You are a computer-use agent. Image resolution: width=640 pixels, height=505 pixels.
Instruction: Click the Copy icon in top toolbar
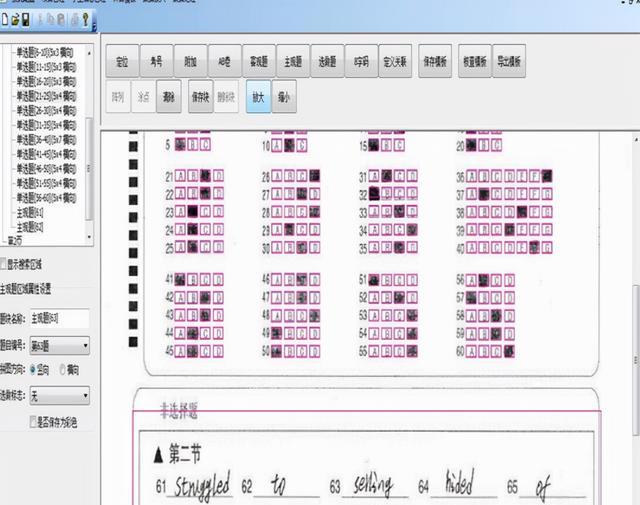click(x=51, y=20)
